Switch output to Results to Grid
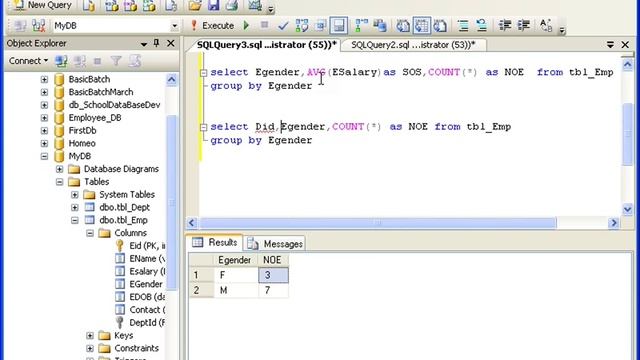640x360 pixels. (421, 26)
